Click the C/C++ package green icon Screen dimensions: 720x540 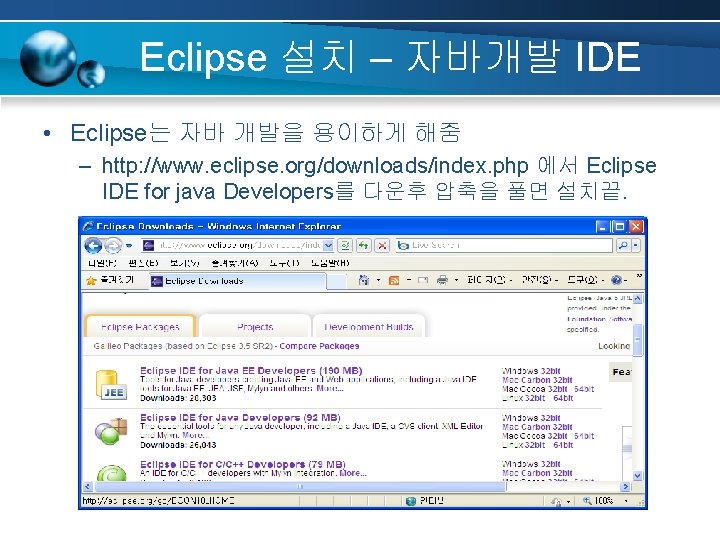(112, 472)
